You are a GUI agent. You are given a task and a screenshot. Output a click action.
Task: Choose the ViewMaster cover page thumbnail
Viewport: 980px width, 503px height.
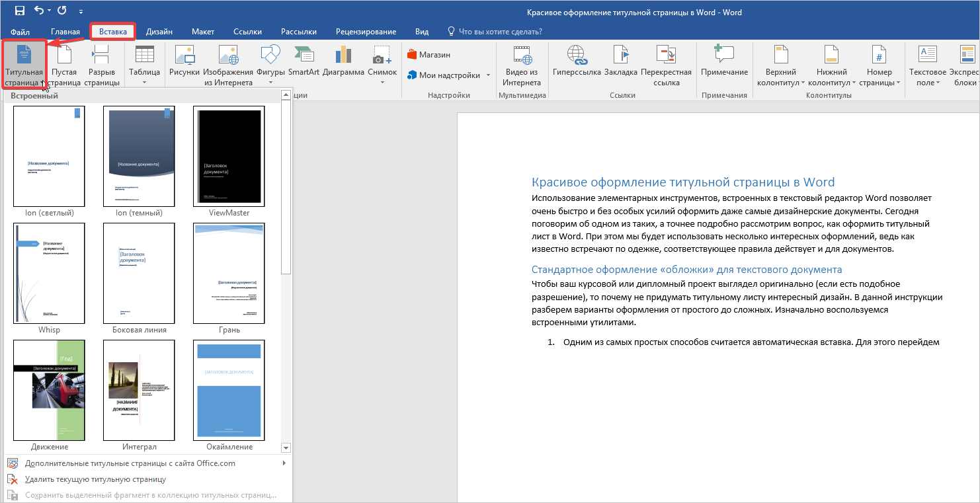click(229, 157)
